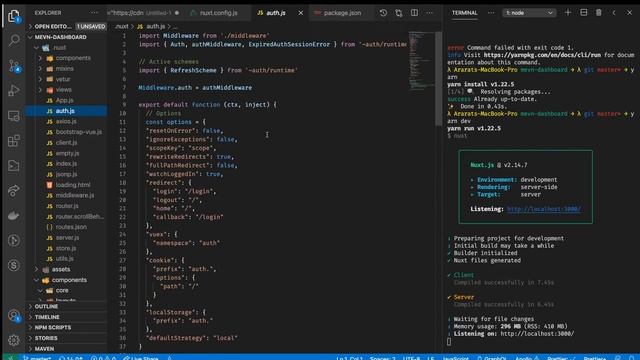
Task: Open the terminal selector '1: node' dropdown
Action: click(x=529, y=13)
